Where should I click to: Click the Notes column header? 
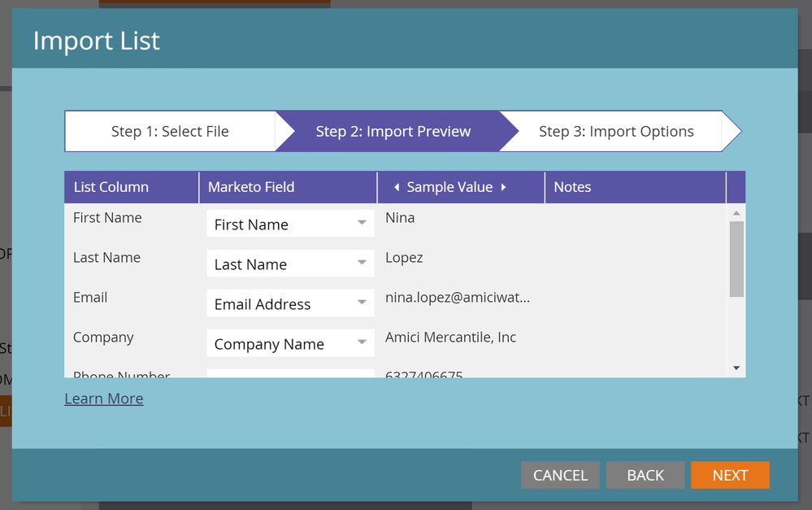[573, 187]
